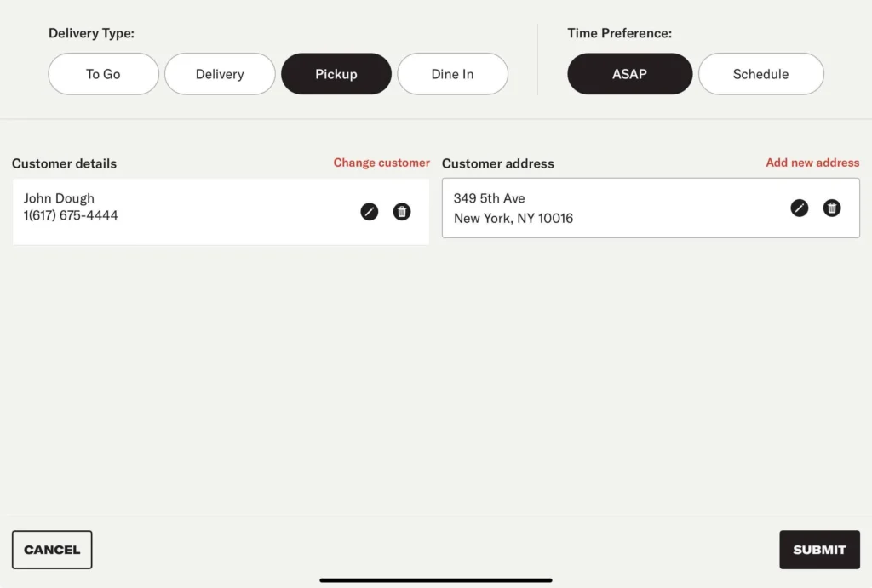Choose the Pickup delivery type

coord(336,74)
